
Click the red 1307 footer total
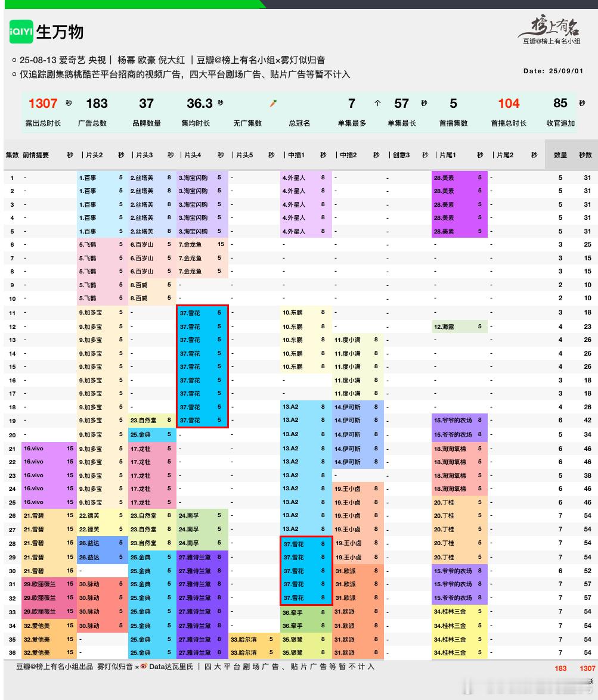(x=587, y=668)
